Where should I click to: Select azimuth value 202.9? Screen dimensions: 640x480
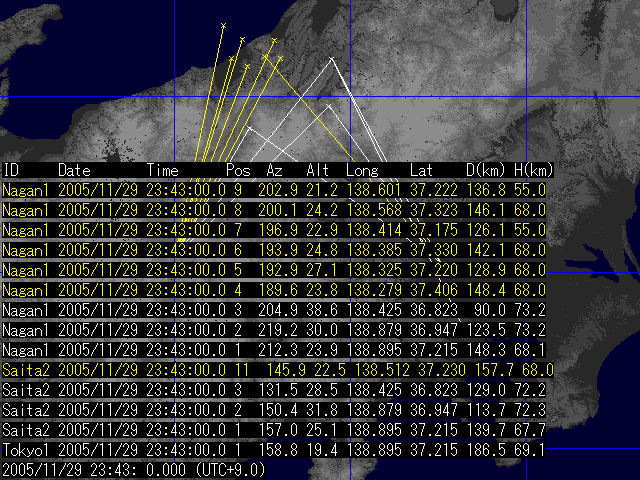click(278, 190)
